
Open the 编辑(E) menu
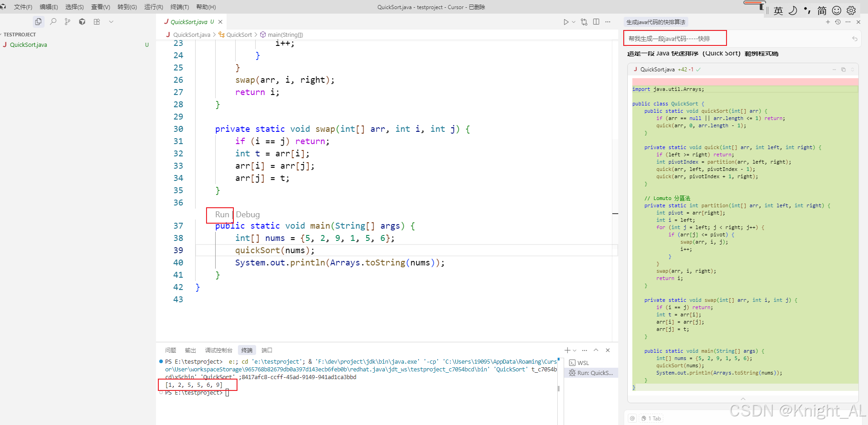pyautogui.click(x=49, y=7)
